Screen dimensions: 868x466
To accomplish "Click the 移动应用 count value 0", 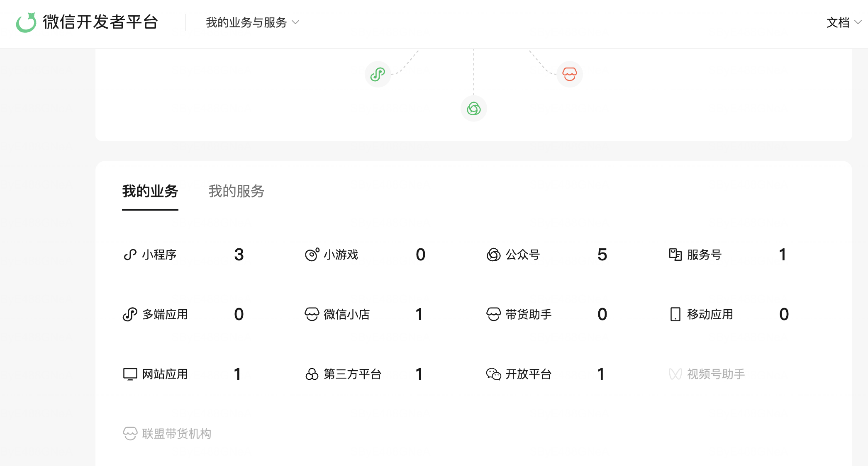I will pos(784,314).
